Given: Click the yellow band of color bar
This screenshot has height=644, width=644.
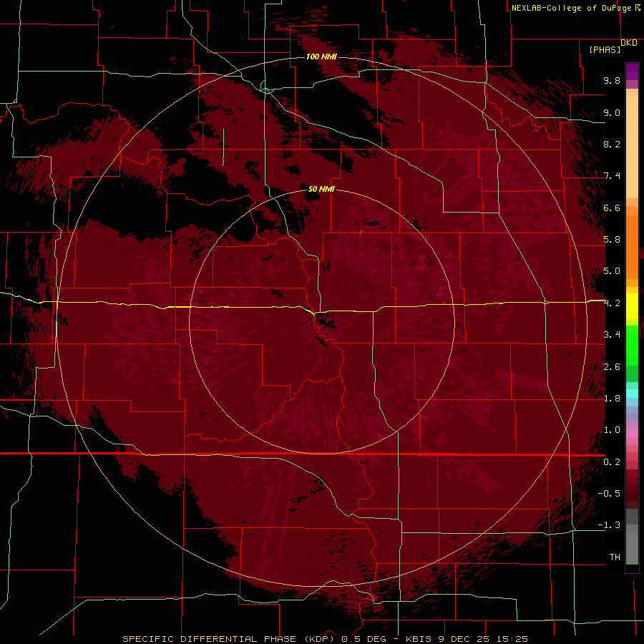Looking at the screenshot, I should 632,306.
